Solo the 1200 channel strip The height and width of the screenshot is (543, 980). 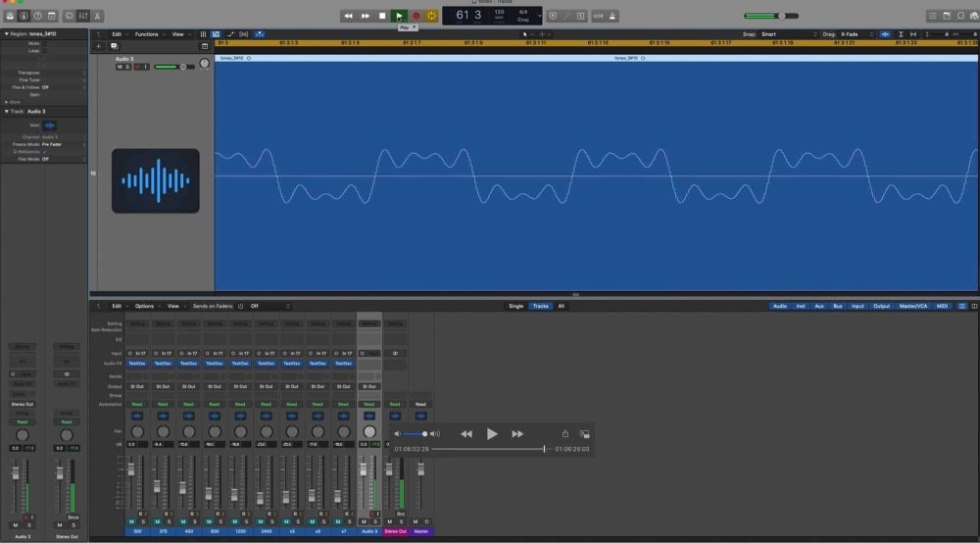click(x=246, y=521)
